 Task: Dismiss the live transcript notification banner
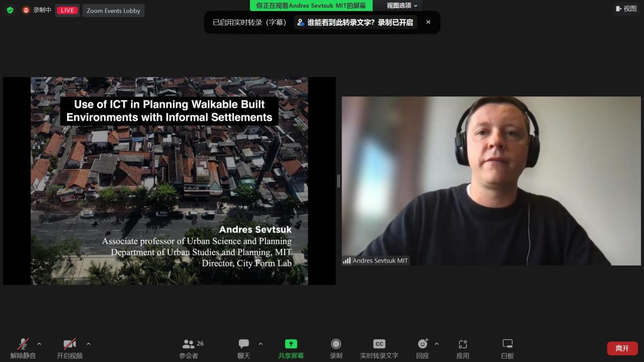point(428,22)
